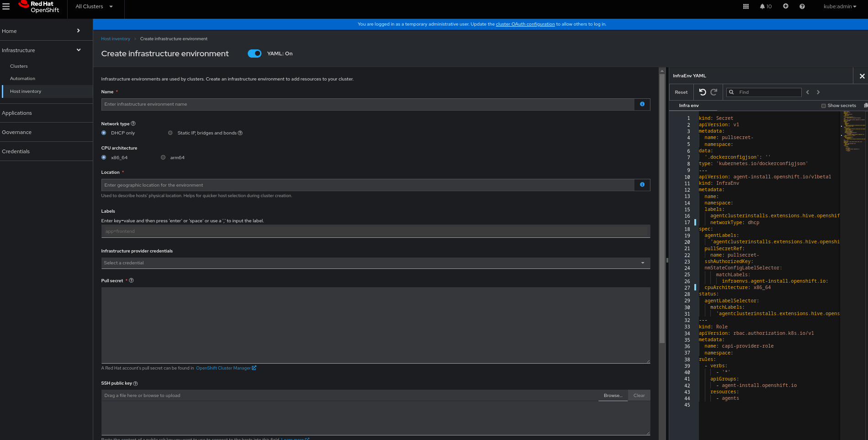Click the redo icon in YAML editor
This screenshot has width=868, height=440.
(714, 92)
